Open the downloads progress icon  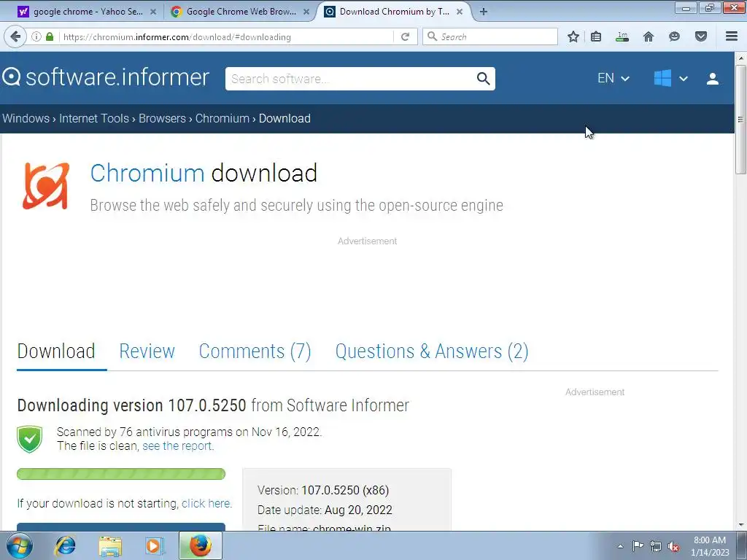coord(622,36)
